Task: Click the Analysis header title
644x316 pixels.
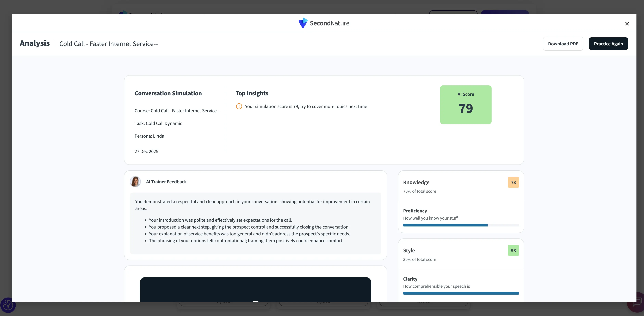Action: tap(35, 43)
